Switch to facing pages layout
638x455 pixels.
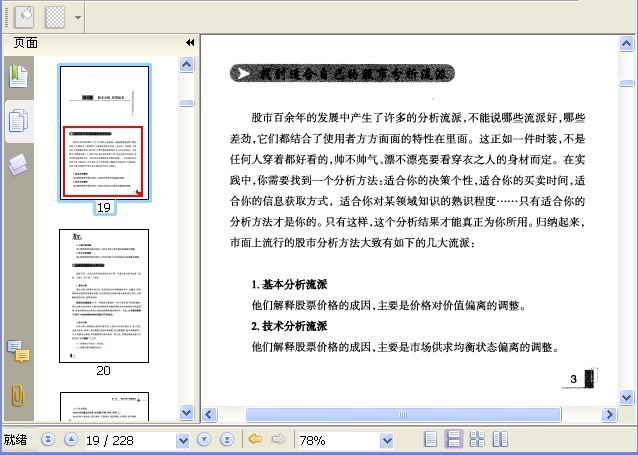click(x=500, y=440)
